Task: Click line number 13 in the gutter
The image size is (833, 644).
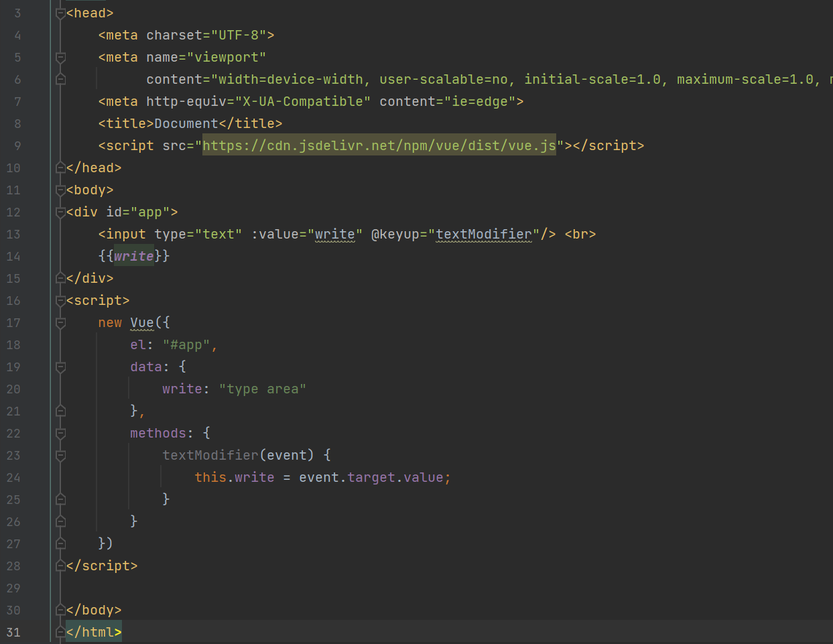Action: (x=13, y=235)
